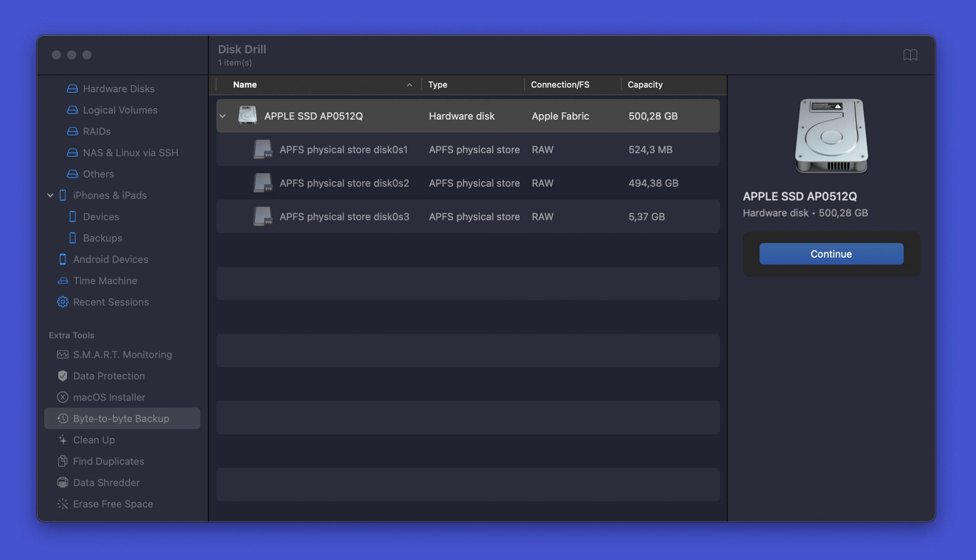This screenshot has height=560, width=976.
Task: Click the Backups phone icon
Action: pos(72,238)
